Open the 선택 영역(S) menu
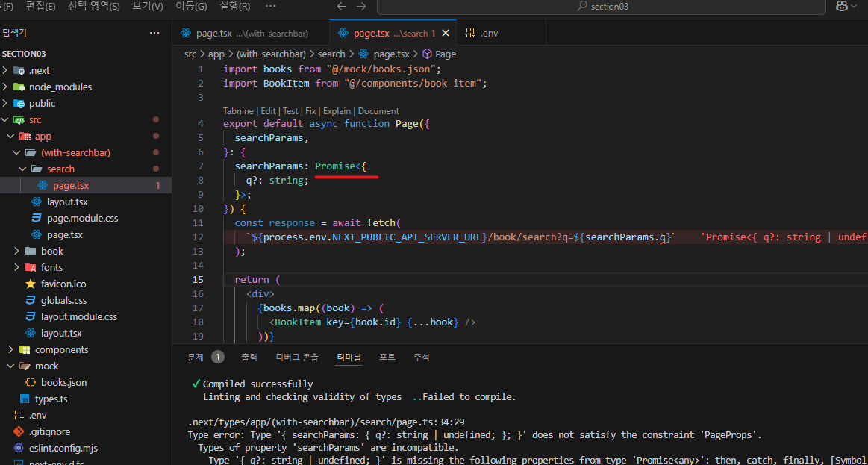 click(x=94, y=7)
